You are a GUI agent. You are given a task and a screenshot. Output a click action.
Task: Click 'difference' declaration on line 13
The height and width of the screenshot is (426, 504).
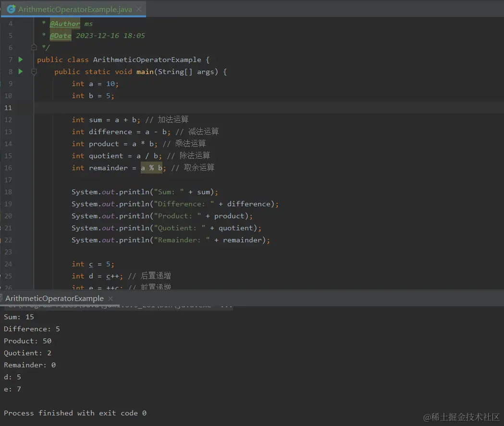click(111, 132)
